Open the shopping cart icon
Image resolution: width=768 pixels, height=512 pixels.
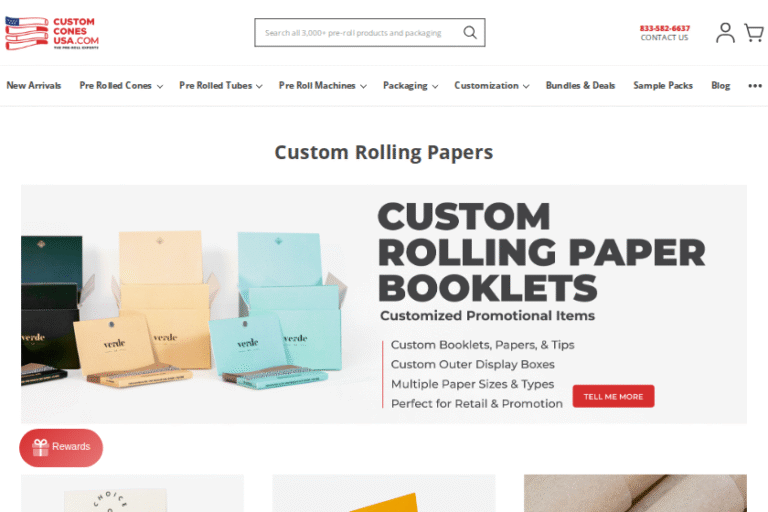click(754, 33)
